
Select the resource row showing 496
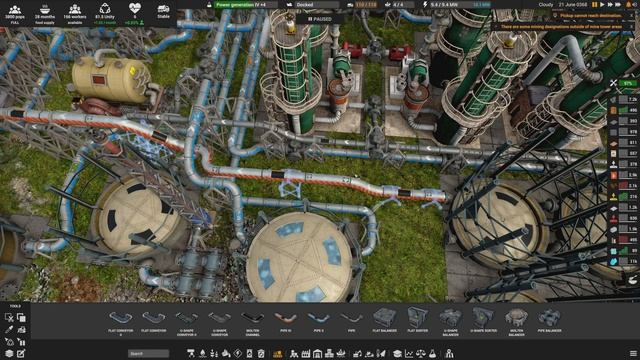pos(624,110)
